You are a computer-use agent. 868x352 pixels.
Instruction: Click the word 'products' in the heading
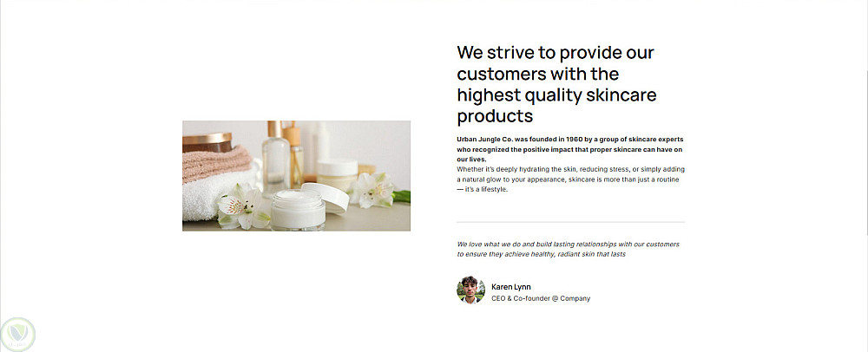tap(495, 115)
